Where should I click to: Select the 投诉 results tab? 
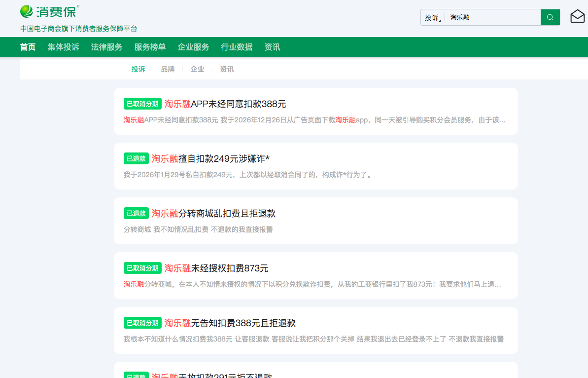click(138, 69)
